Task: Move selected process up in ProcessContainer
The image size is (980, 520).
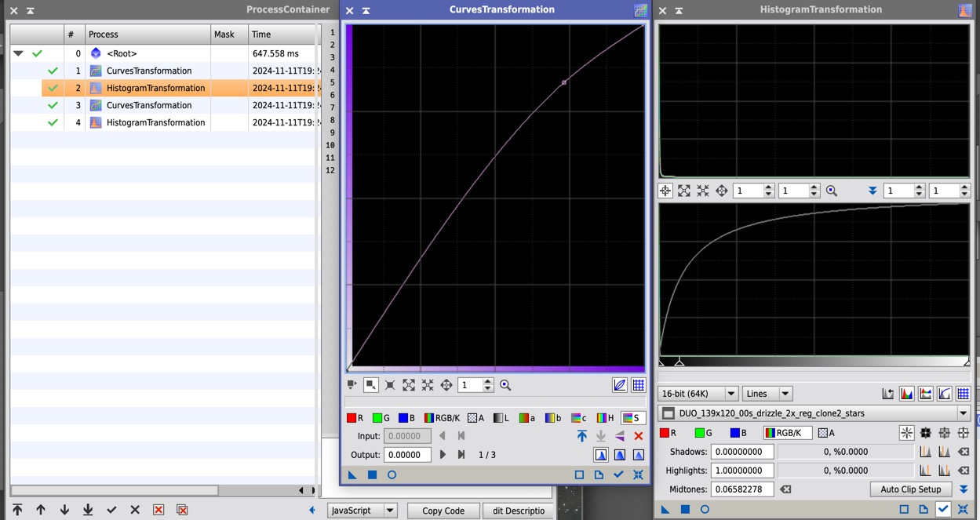Action: click(x=41, y=510)
